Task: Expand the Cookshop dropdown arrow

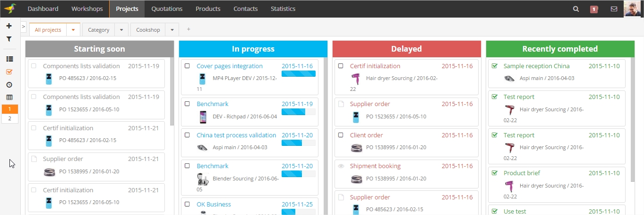Action: click(x=172, y=30)
